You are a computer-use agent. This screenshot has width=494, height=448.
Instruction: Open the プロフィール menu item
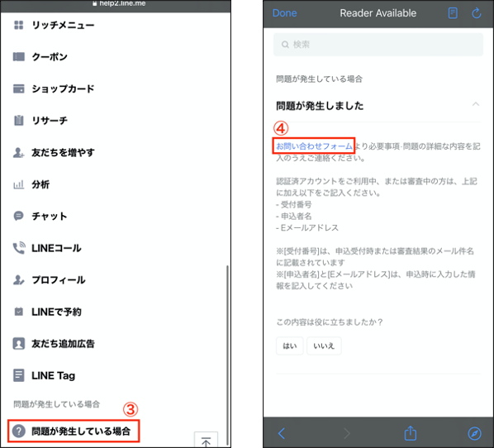tap(59, 279)
